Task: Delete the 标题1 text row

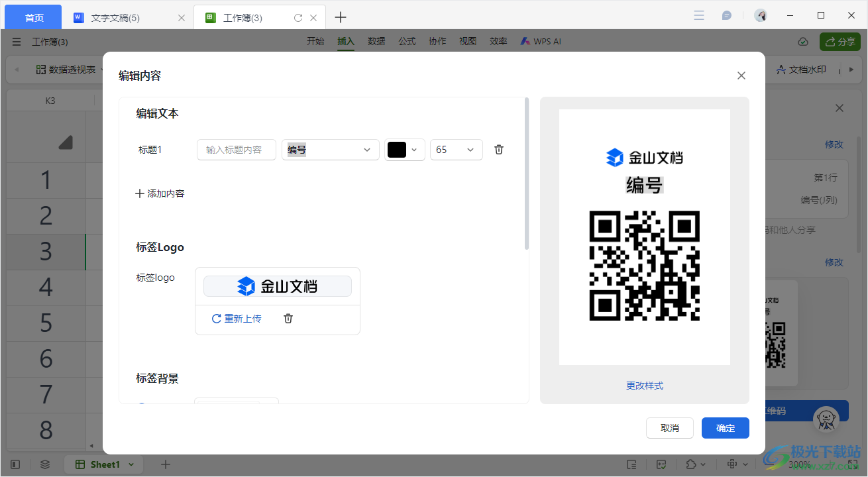Action: click(499, 150)
